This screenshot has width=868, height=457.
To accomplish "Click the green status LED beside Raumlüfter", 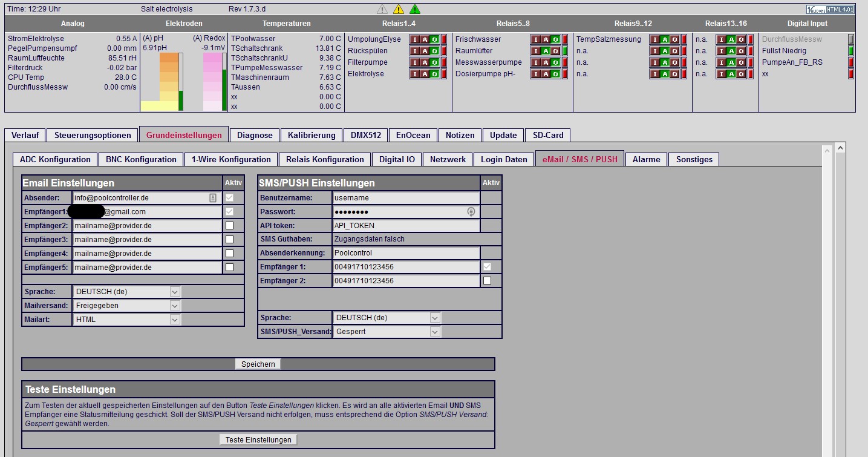I will tap(565, 51).
